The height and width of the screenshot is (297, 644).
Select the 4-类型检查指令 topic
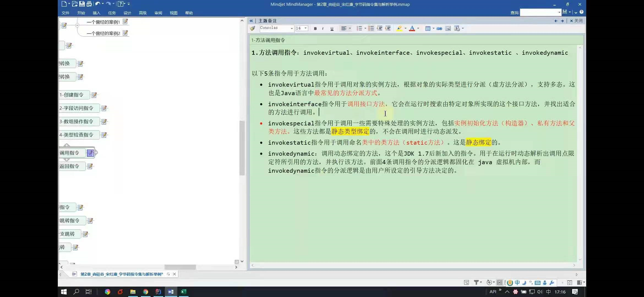click(x=79, y=135)
